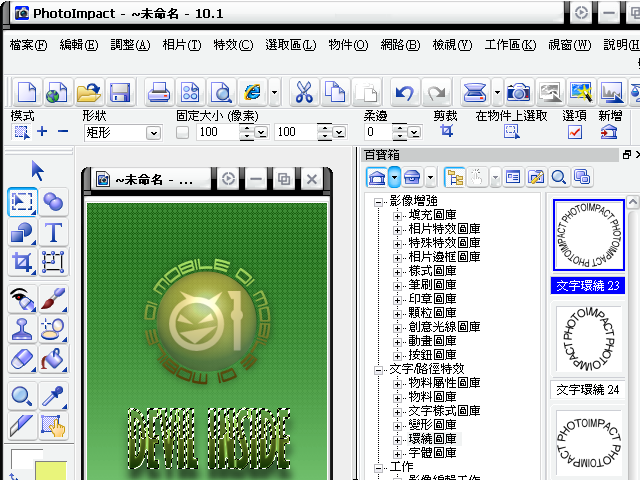Collapse the 文字/路徑特效 tree node
640x480 pixels.
click(378, 370)
